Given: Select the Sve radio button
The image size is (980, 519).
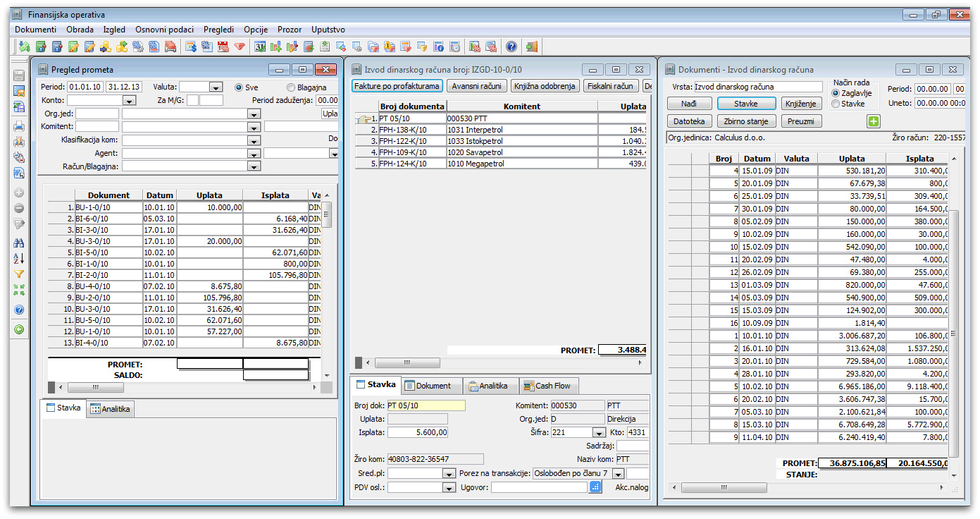Looking at the screenshot, I should pyautogui.click(x=240, y=87).
